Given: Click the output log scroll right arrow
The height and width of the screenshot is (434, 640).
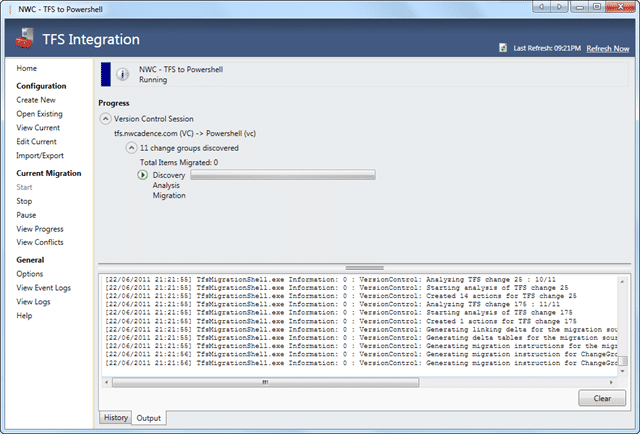Looking at the screenshot, I should [611, 382].
